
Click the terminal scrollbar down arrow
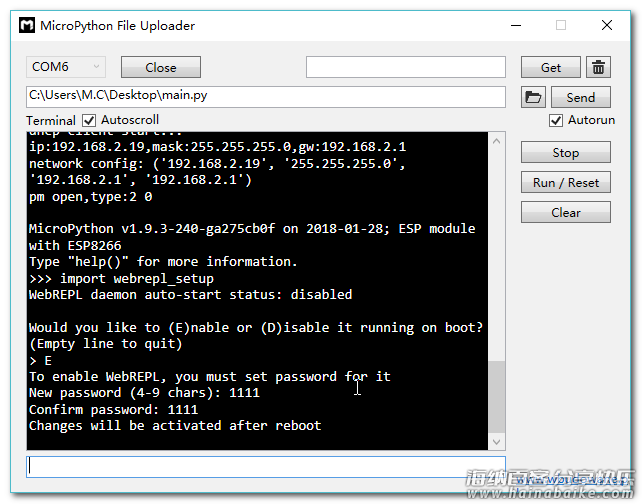coord(497,441)
